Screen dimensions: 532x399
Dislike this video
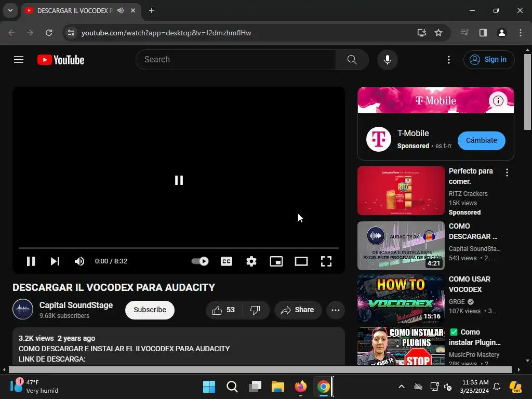pyautogui.click(x=256, y=310)
